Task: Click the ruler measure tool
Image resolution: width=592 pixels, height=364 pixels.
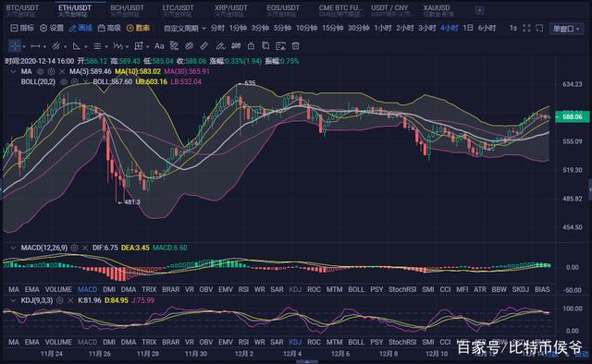Action: [x=203, y=46]
